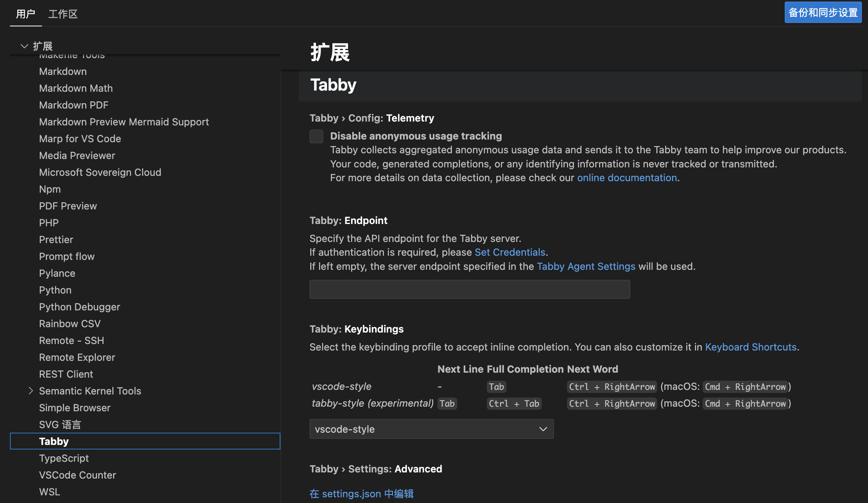
Task: Open the Tabby Agent Settings link
Action: coord(586,266)
